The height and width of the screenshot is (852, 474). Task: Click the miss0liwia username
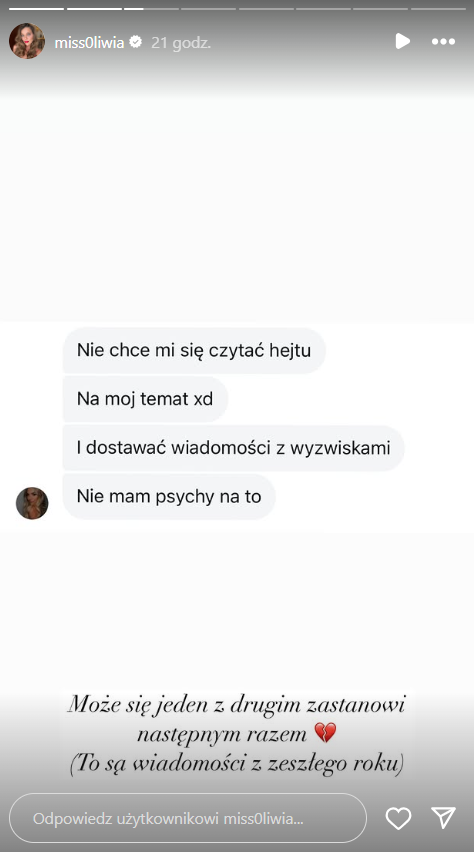[89, 42]
